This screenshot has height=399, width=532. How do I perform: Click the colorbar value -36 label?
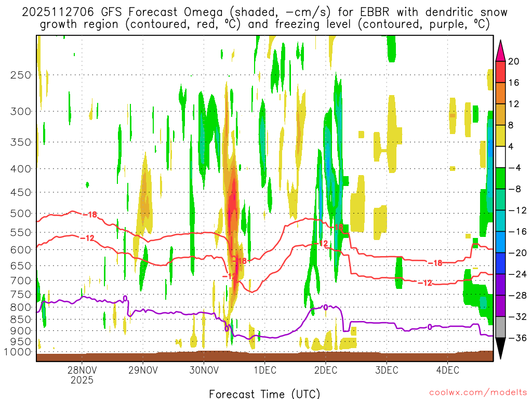tap(517, 338)
